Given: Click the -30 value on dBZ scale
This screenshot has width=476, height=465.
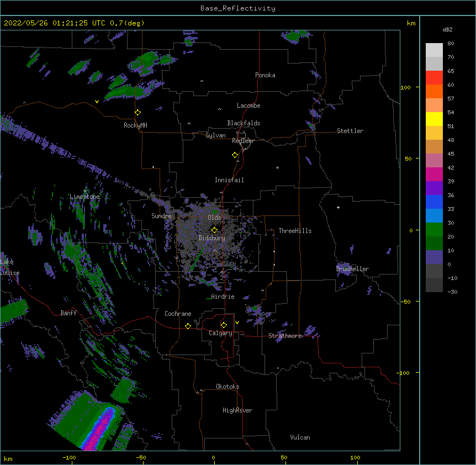Looking at the screenshot, I should (x=452, y=292).
